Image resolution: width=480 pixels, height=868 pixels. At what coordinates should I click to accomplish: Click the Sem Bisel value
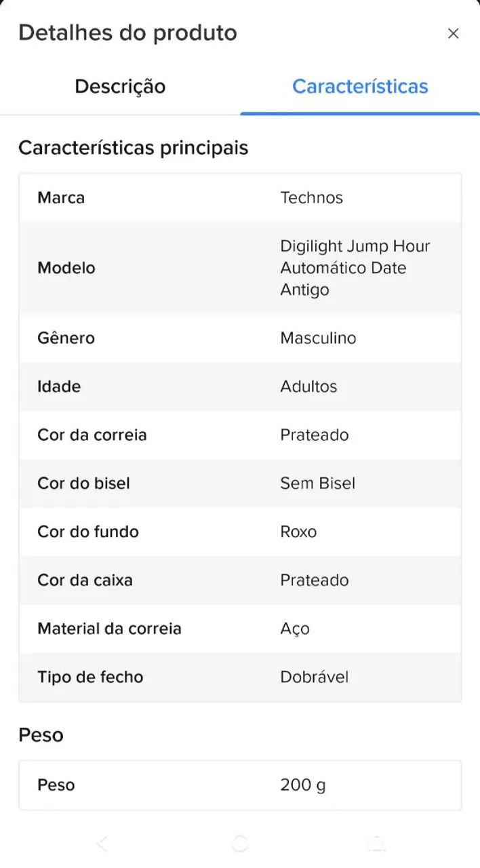tap(318, 484)
